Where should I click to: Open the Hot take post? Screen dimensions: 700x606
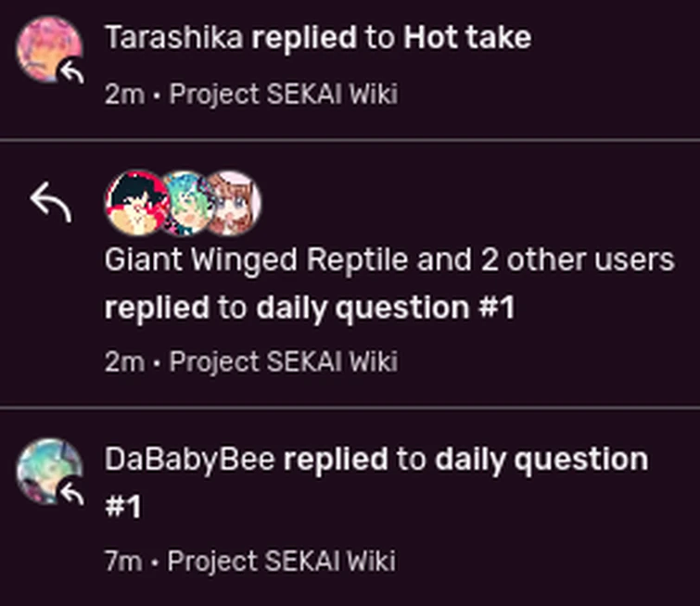pos(467,38)
